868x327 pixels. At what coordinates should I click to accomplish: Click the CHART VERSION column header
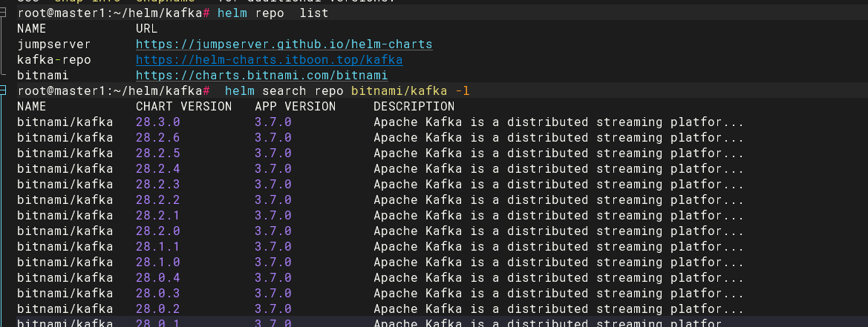(x=184, y=106)
